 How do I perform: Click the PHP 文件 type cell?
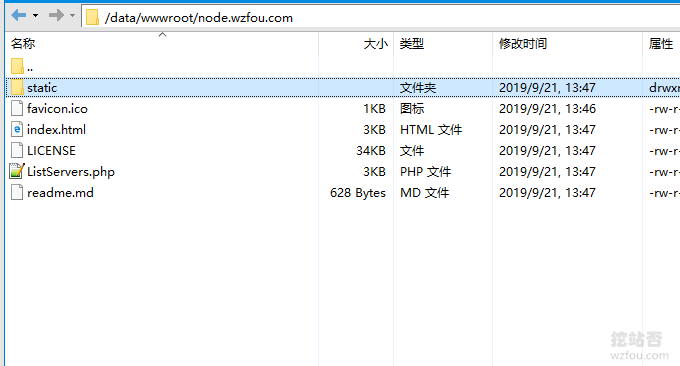tap(425, 172)
